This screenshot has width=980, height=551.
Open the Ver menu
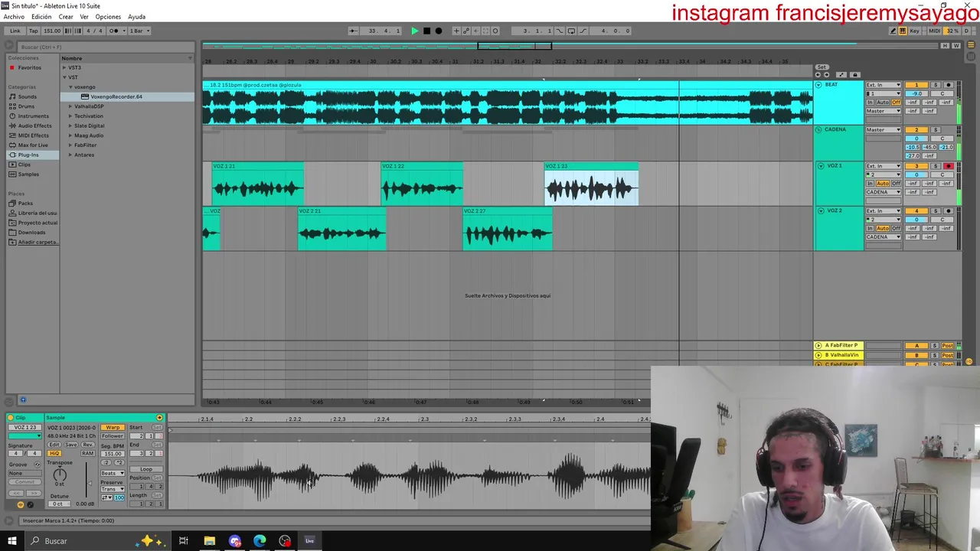click(84, 16)
